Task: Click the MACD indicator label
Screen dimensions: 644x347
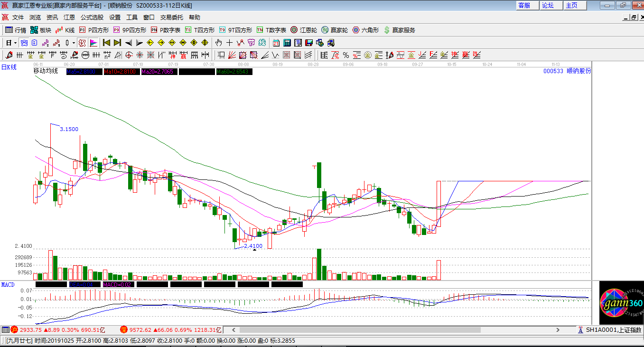Action: click(x=8, y=285)
